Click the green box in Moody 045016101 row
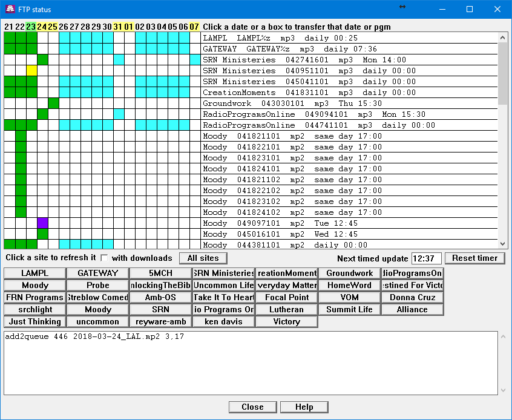 pyautogui.click(x=42, y=234)
